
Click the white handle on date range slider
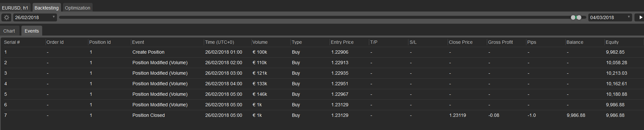click(579, 17)
